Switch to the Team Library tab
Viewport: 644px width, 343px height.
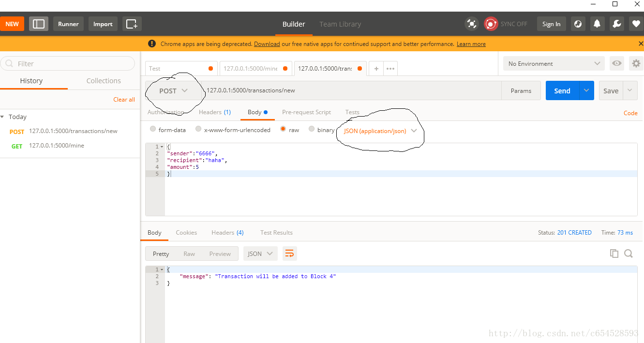[x=340, y=24]
